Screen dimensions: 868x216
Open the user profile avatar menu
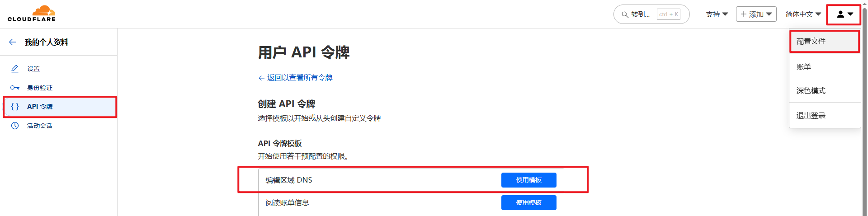coord(844,14)
